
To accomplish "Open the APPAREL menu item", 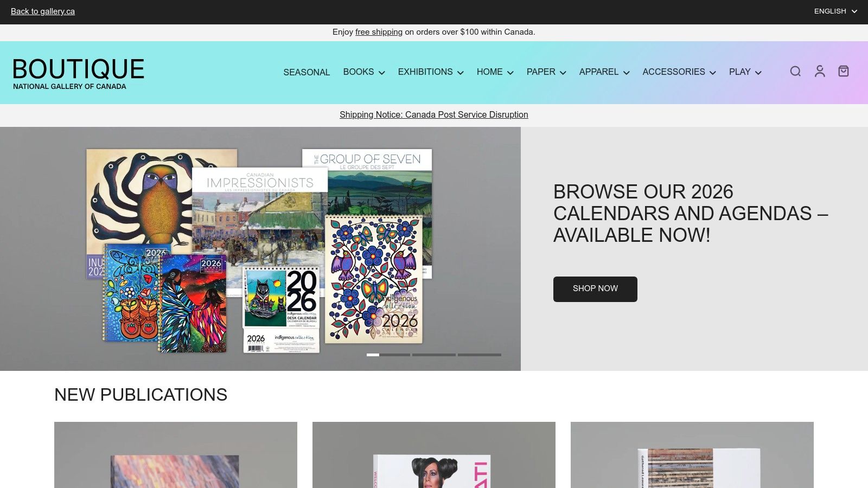I will pyautogui.click(x=599, y=72).
